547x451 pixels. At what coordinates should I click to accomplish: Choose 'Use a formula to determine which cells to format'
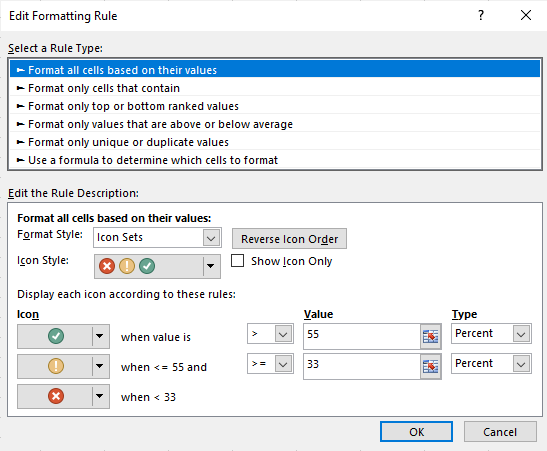click(x=275, y=160)
